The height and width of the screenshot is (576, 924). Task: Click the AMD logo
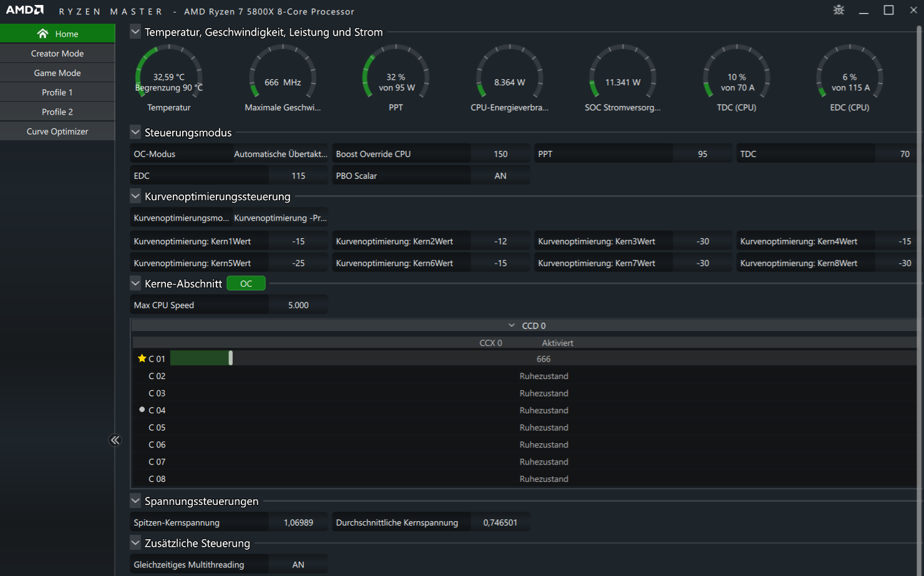pos(25,10)
